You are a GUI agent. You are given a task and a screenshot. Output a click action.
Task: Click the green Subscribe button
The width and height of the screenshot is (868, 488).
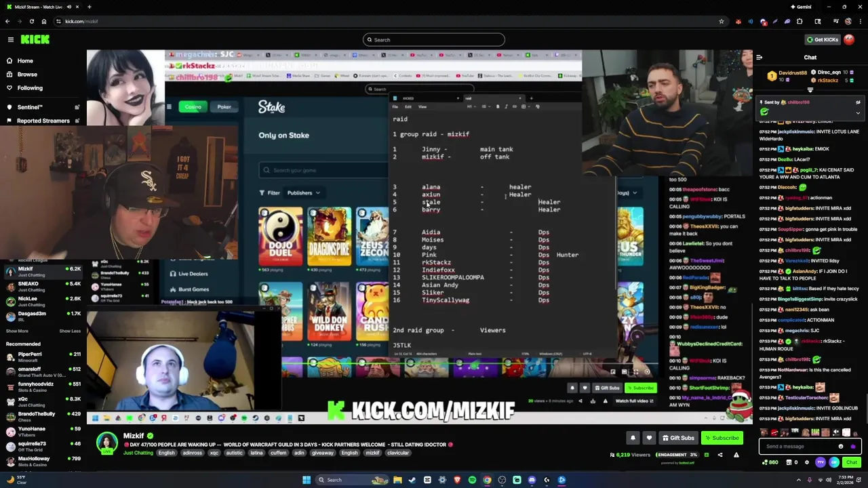722,438
